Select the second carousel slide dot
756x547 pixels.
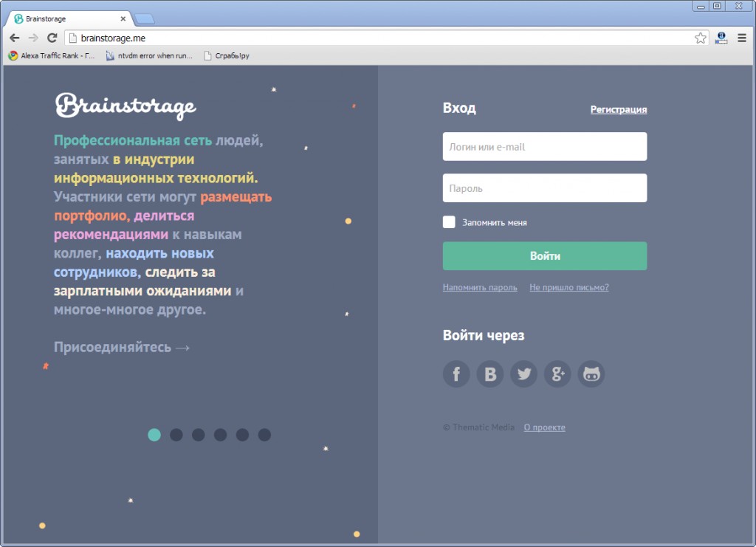point(176,435)
